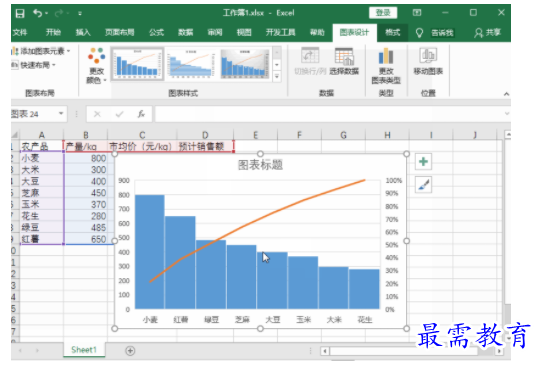Open 更改颜色 palette dropdown
This screenshot has width=539, height=367.
[x=97, y=66]
